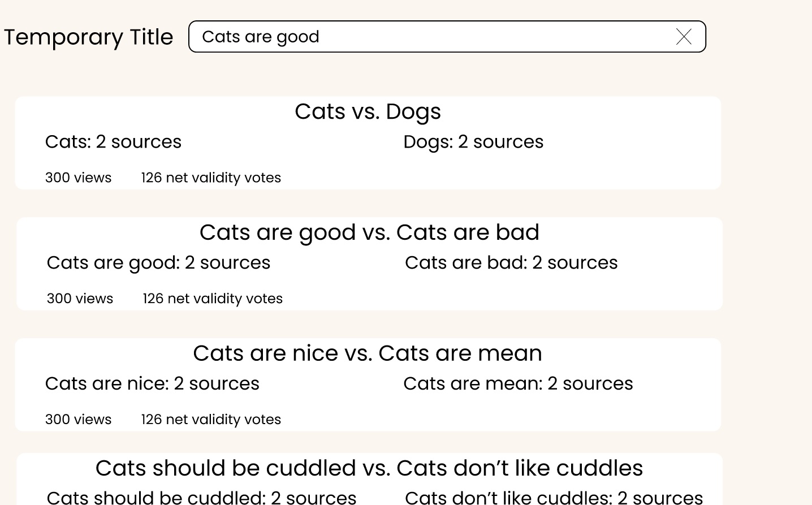Screen dimensions: 812x505
Task: Click validity votes on Cats are good card
Action: pyautogui.click(x=213, y=299)
